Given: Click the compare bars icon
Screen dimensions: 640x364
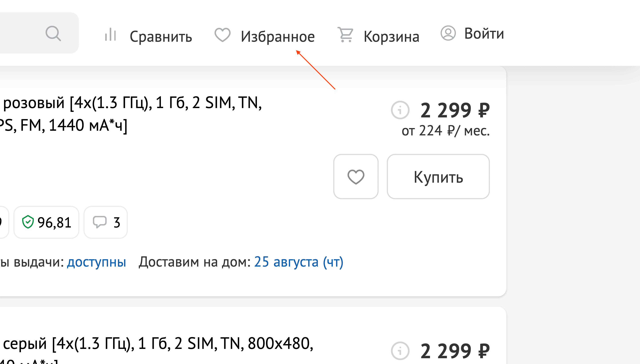Looking at the screenshot, I should (110, 34).
